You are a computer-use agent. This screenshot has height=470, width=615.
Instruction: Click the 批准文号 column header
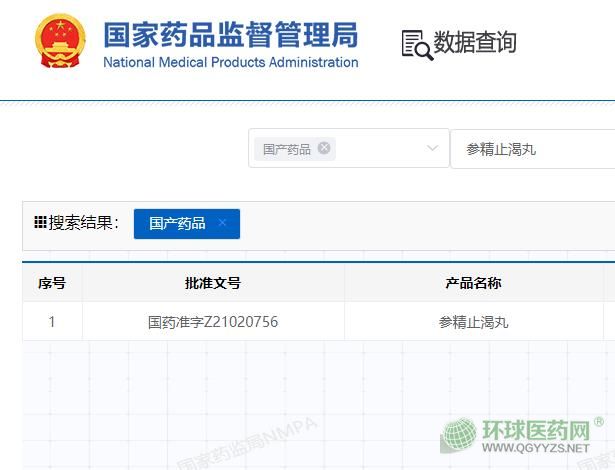pyautogui.click(x=213, y=283)
